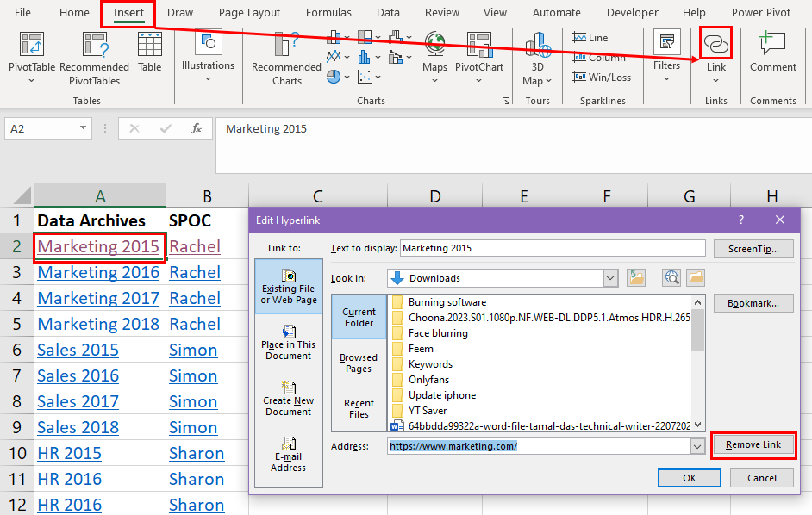Click the Select All corner triangle
Viewport: 812px width, 515px height.
[22, 195]
